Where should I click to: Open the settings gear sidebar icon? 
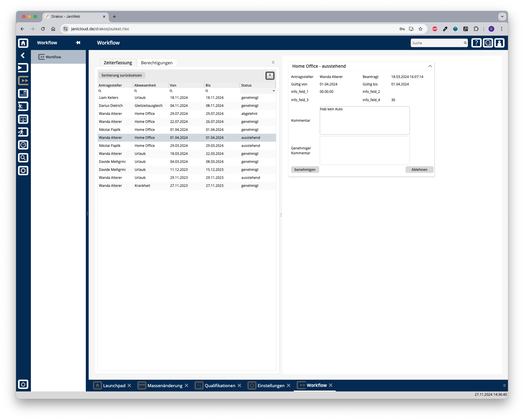(23, 171)
